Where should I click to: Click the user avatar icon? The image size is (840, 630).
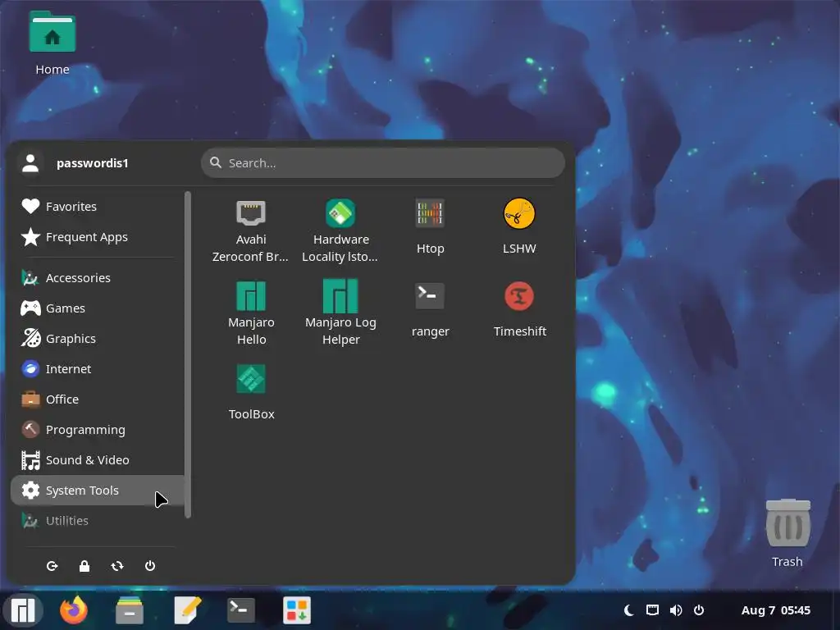click(x=30, y=163)
